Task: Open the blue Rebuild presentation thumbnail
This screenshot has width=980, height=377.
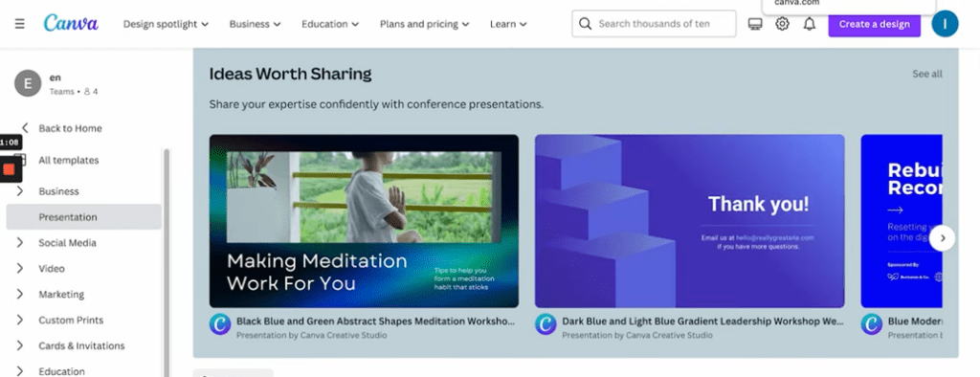Action: click(902, 221)
